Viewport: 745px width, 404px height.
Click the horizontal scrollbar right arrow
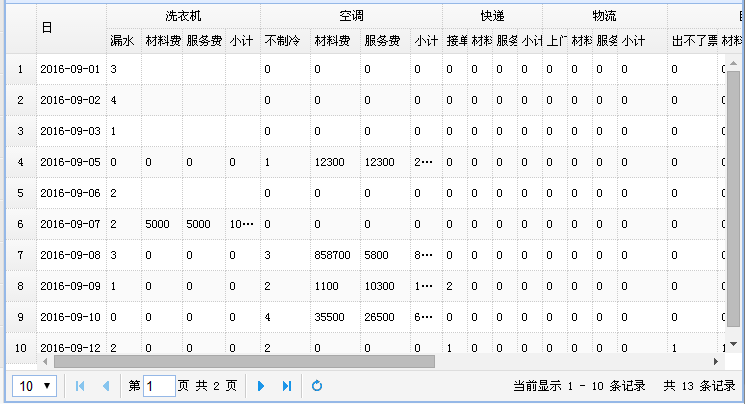coord(718,361)
